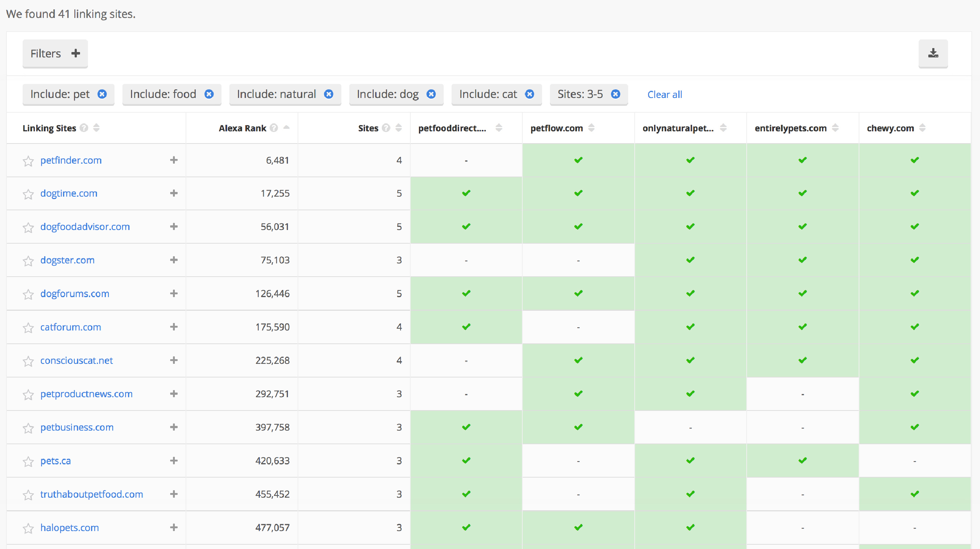Star petproductnews.com as favorite
The width and height of the screenshot is (980, 549).
28,395
